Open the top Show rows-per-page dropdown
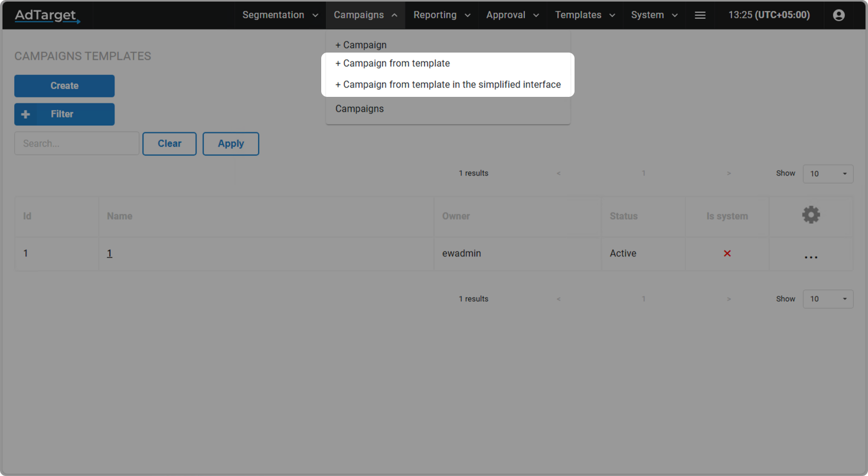This screenshot has height=476, width=868. tap(828, 174)
